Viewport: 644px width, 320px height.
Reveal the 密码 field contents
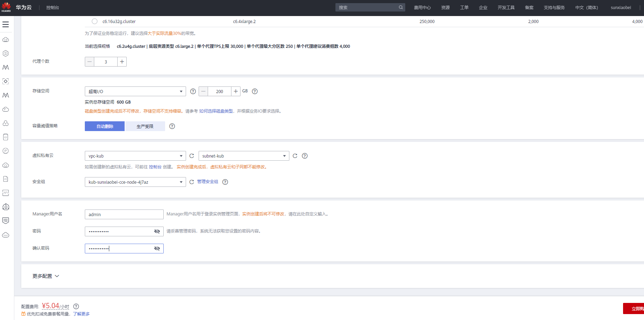[x=157, y=231]
